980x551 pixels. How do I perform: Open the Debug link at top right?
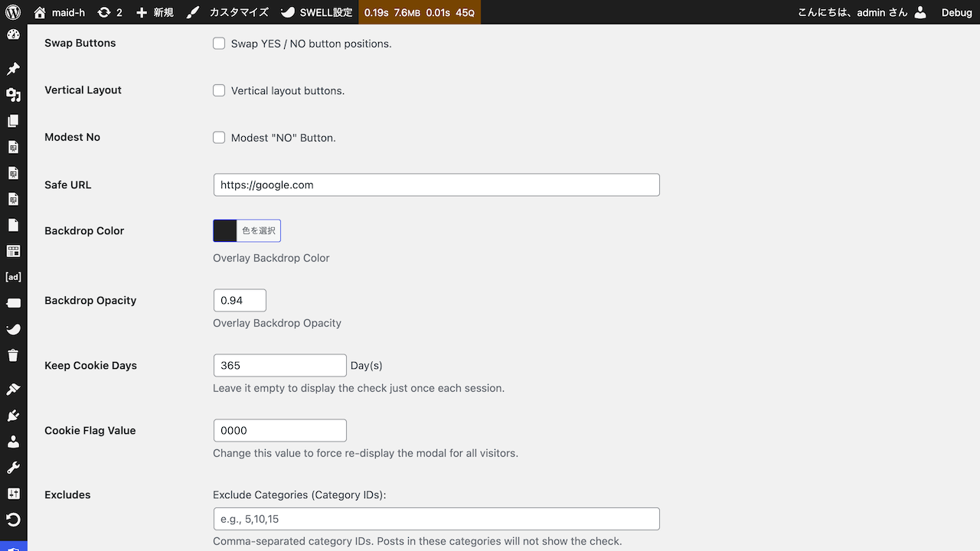click(x=956, y=12)
